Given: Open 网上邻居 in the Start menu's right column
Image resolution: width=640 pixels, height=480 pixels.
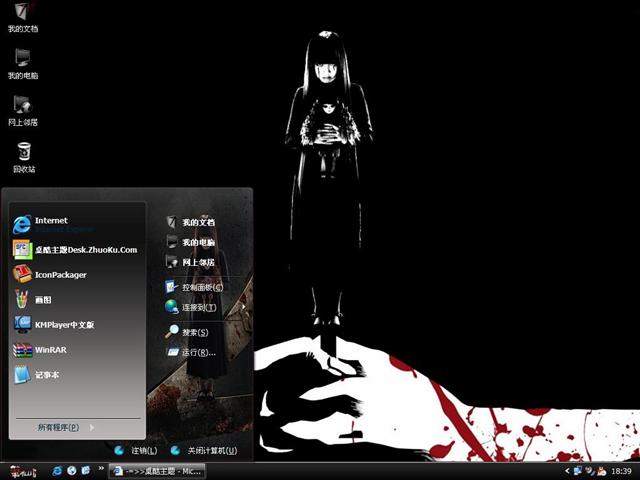Looking at the screenshot, I should (x=191, y=262).
